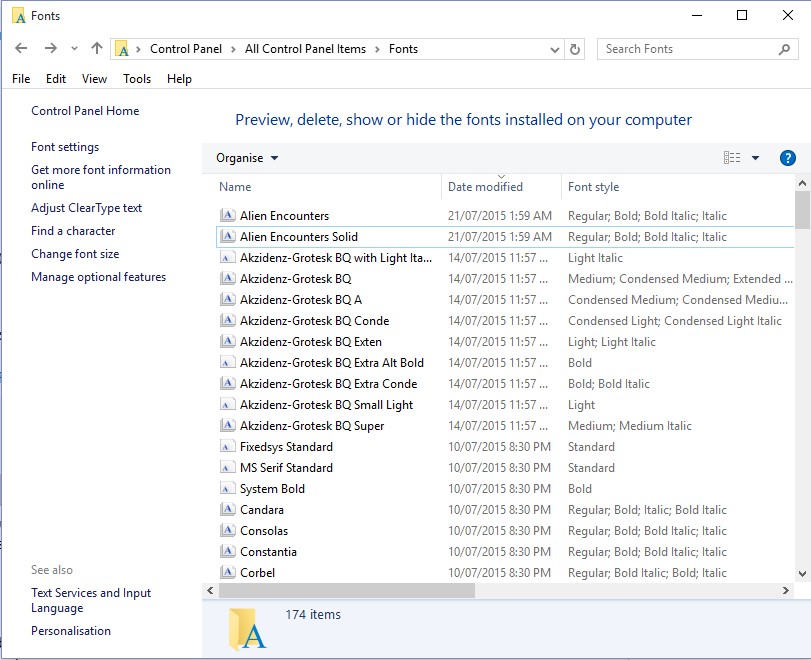
Task: Open Find a character link
Action: coord(73,231)
